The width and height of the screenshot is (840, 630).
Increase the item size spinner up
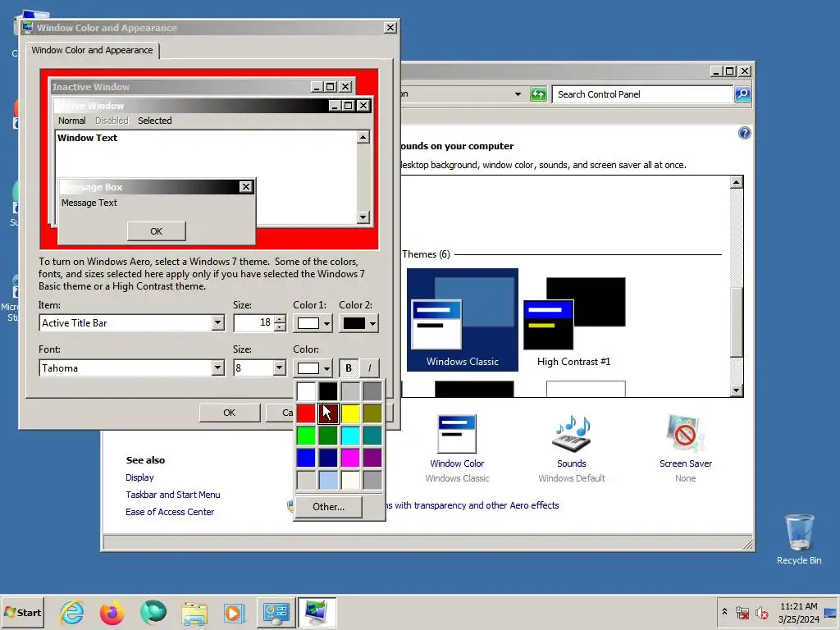click(x=280, y=319)
